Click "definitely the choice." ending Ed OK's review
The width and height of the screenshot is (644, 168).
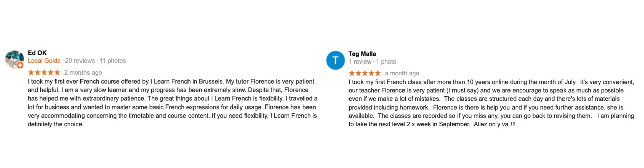point(56,124)
